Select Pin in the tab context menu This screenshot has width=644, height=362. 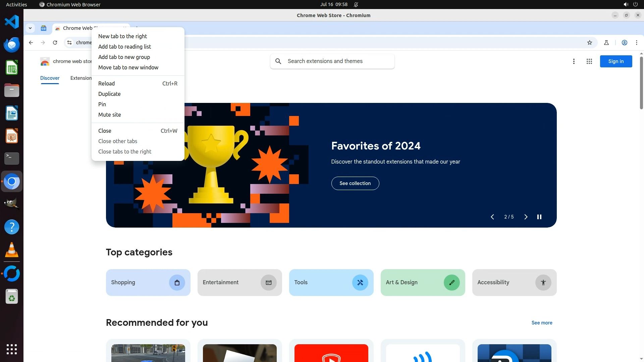coord(102,104)
